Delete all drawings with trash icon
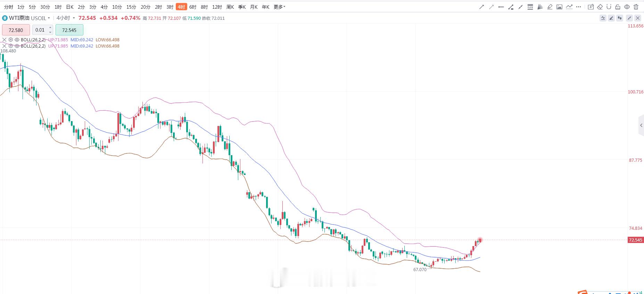The width and height of the screenshot is (644, 294). coord(636,7)
